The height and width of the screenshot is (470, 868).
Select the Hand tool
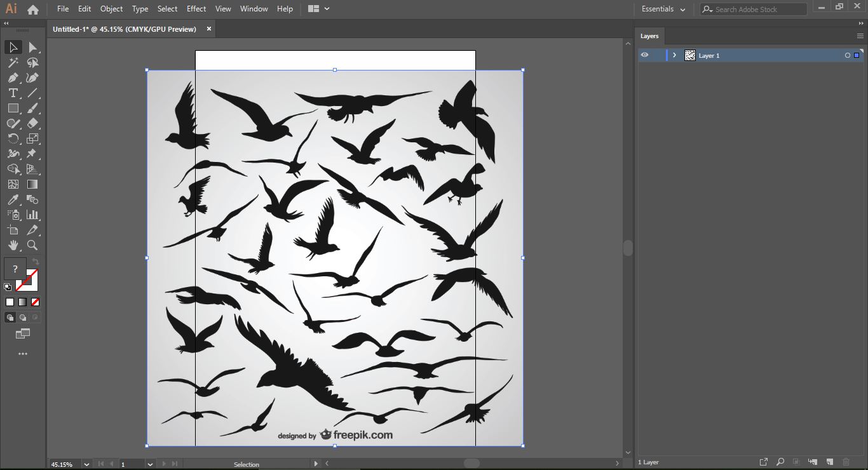click(x=13, y=245)
